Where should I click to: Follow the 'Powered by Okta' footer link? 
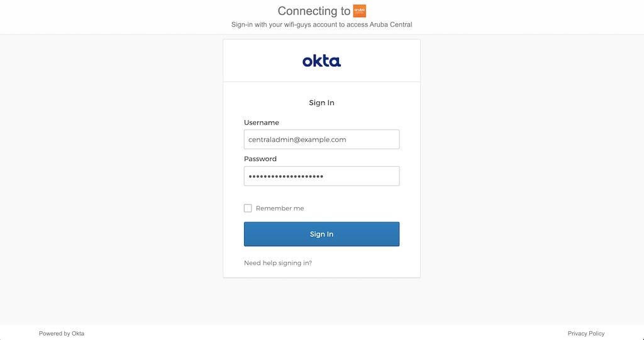pyautogui.click(x=61, y=334)
